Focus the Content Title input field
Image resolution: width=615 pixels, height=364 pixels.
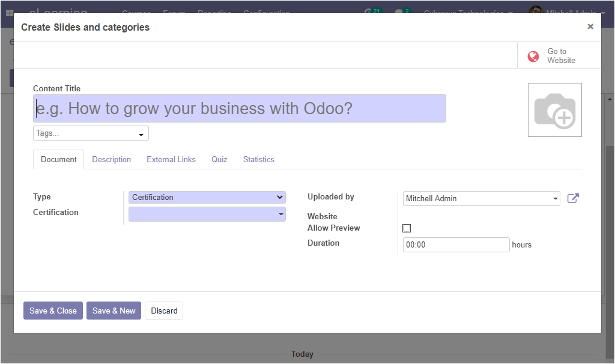240,109
